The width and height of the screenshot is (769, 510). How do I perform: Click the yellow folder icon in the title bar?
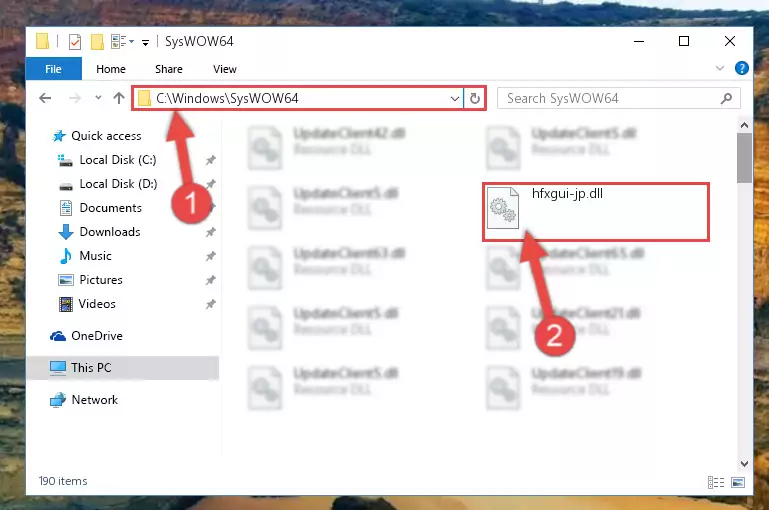(x=43, y=42)
